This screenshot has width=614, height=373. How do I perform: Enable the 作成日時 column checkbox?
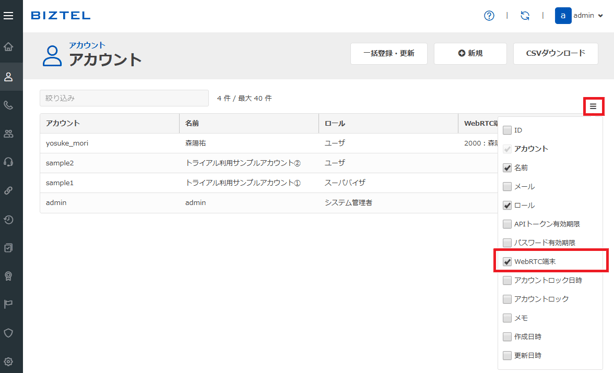507,337
